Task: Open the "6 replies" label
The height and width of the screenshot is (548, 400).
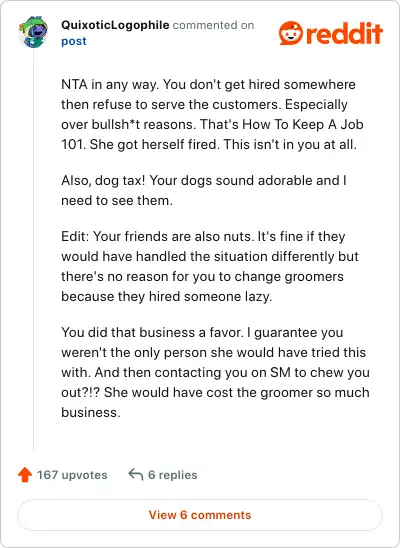Action: pos(173,475)
